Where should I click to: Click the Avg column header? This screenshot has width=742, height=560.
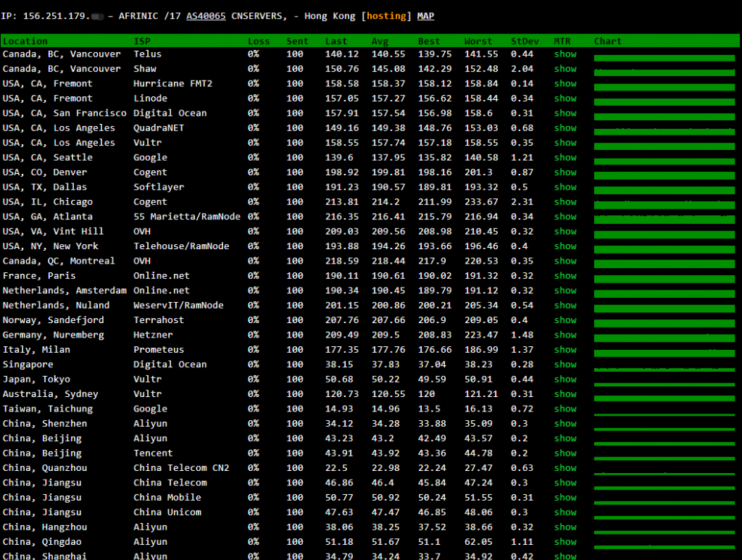pyautogui.click(x=380, y=41)
